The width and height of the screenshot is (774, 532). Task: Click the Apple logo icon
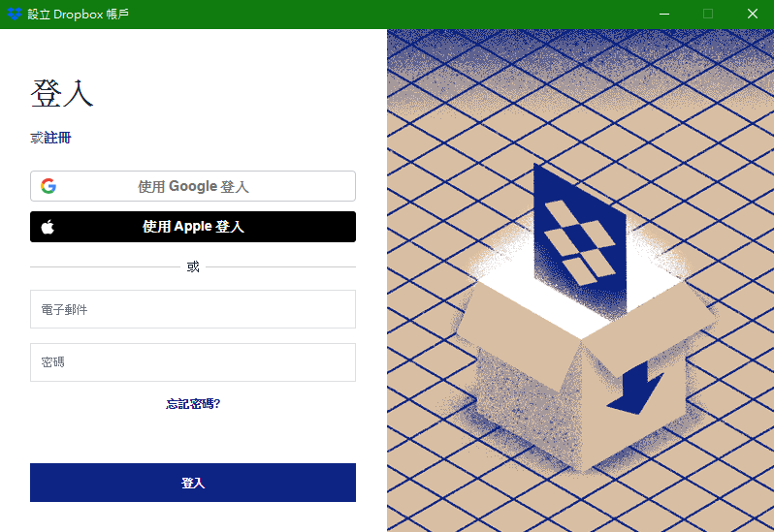(x=48, y=227)
